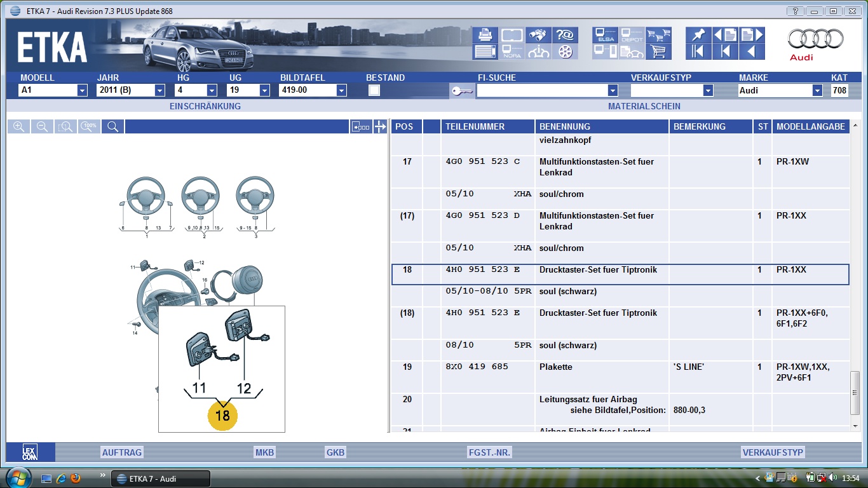Open the list view icon below the printer

[485, 51]
